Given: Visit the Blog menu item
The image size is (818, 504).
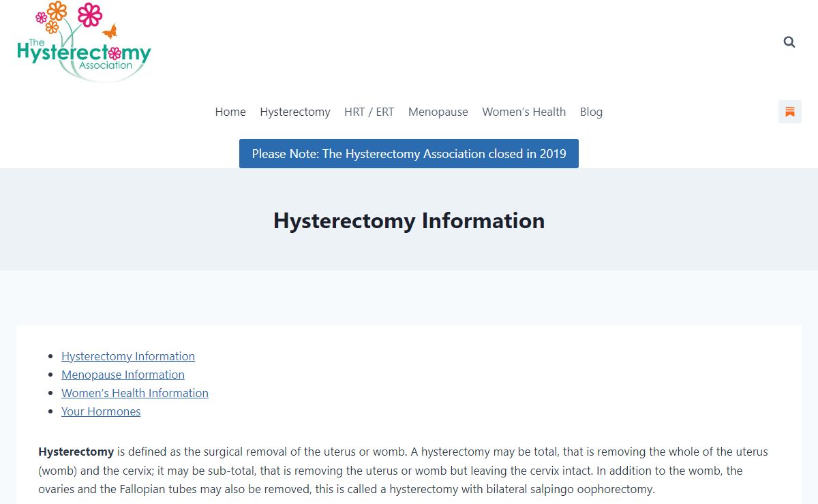Looking at the screenshot, I should [591, 112].
